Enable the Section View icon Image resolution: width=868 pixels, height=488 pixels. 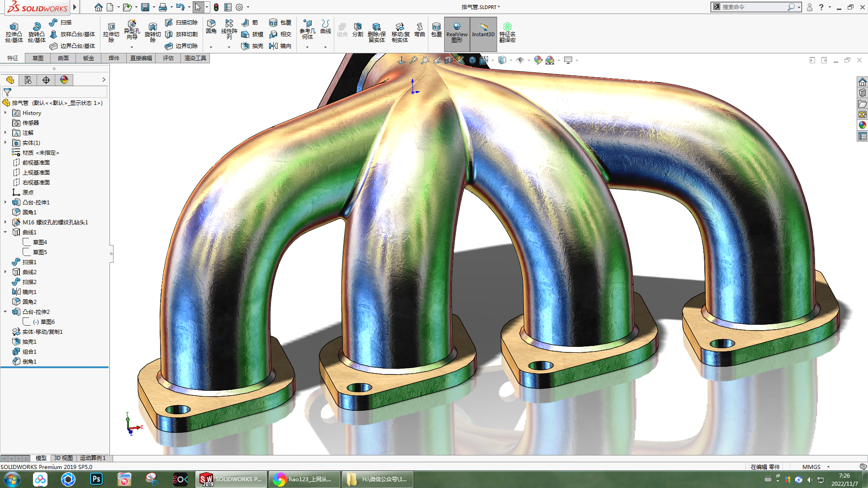point(449,60)
